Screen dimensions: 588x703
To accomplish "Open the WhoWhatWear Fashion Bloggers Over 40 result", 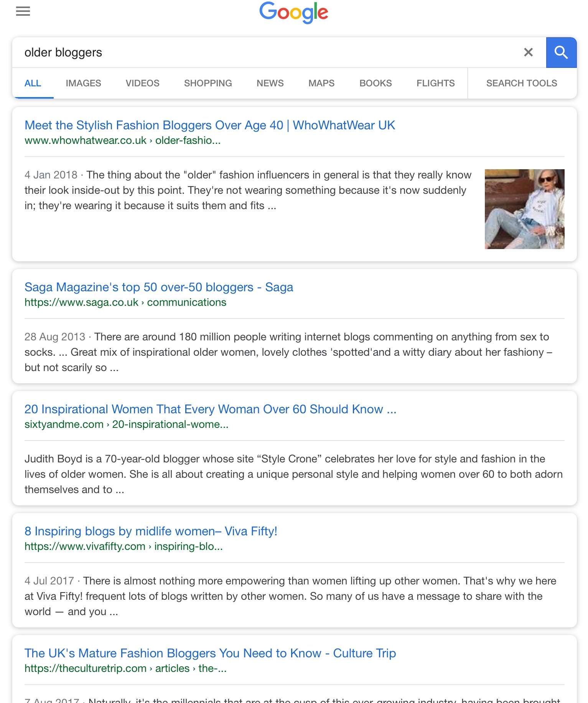I will tap(210, 125).
